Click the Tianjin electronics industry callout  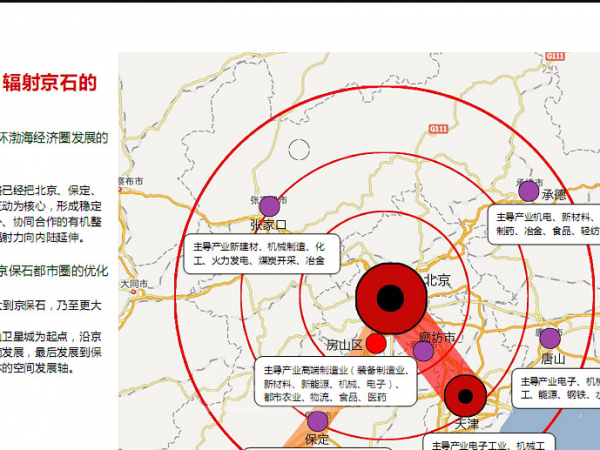pyautogui.click(x=489, y=442)
